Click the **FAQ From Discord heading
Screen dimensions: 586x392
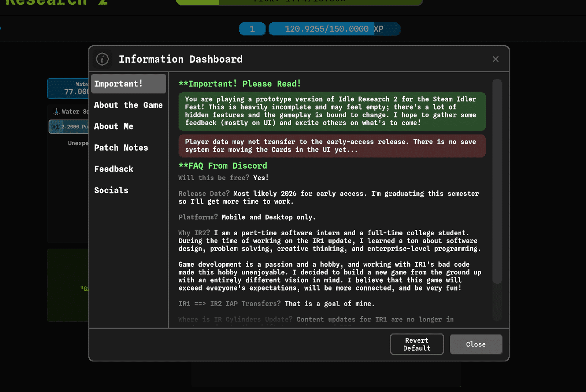click(x=223, y=166)
